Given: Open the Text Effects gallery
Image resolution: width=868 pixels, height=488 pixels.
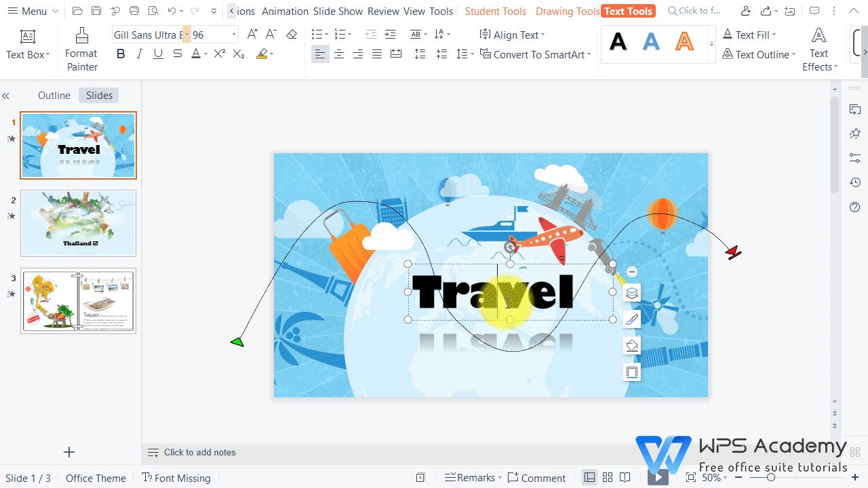Looking at the screenshot, I should click(818, 49).
